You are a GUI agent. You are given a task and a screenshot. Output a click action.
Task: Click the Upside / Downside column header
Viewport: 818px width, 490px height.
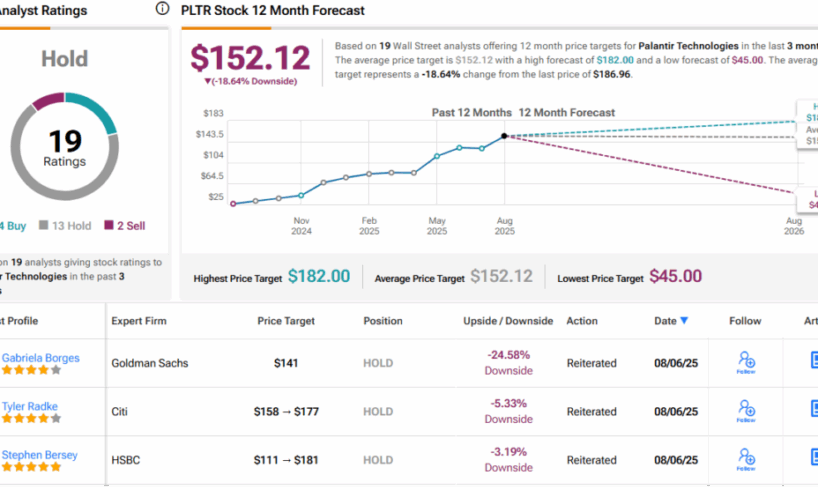coord(508,321)
